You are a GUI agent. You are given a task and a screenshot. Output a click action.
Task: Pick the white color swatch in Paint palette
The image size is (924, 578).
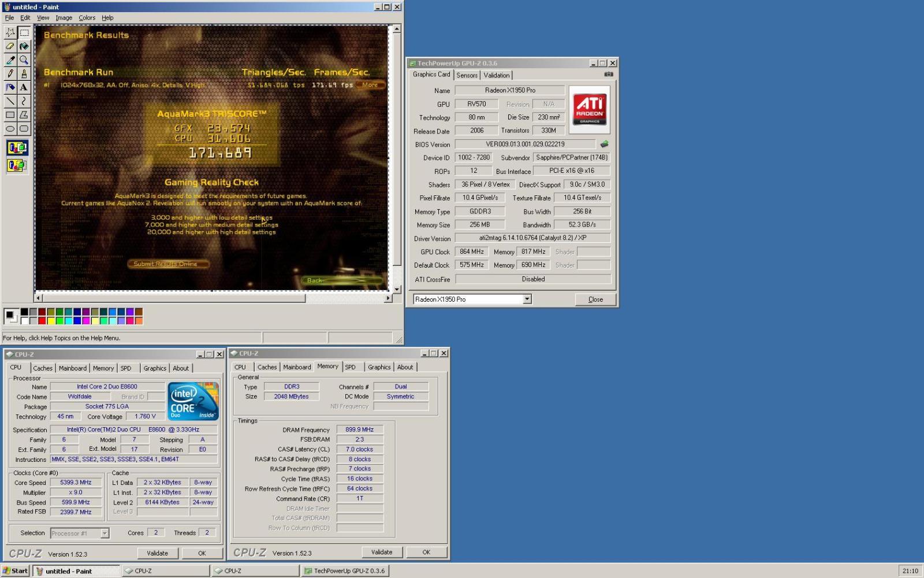[24, 321]
